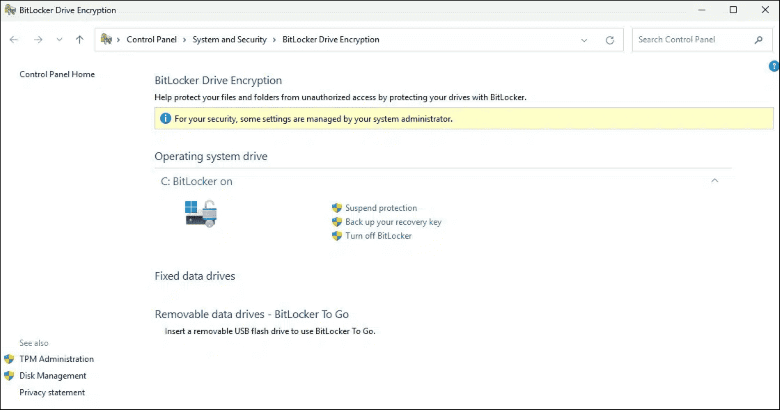Click Turn off BitLocker link

click(379, 236)
